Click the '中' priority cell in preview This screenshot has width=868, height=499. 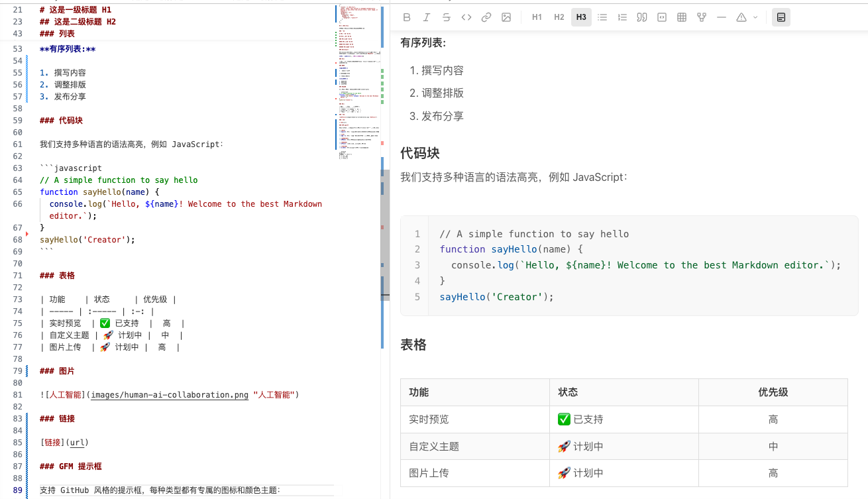click(773, 447)
